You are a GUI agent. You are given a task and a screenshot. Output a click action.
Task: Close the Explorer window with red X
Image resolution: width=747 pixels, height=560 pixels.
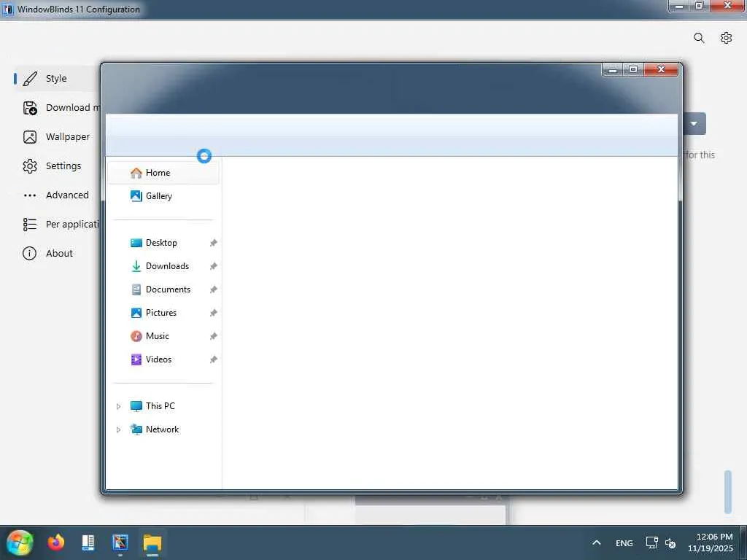click(x=661, y=69)
